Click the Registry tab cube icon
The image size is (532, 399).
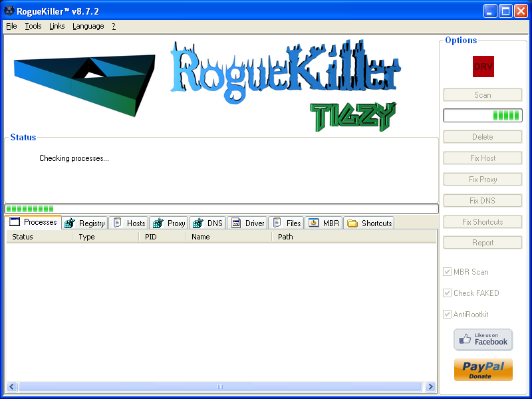(x=70, y=223)
